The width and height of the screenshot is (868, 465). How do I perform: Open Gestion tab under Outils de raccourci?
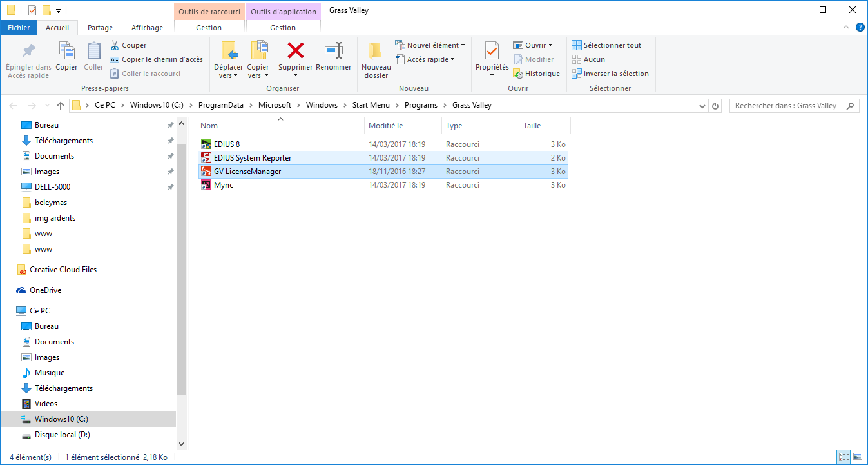pyautogui.click(x=209, y=28)
